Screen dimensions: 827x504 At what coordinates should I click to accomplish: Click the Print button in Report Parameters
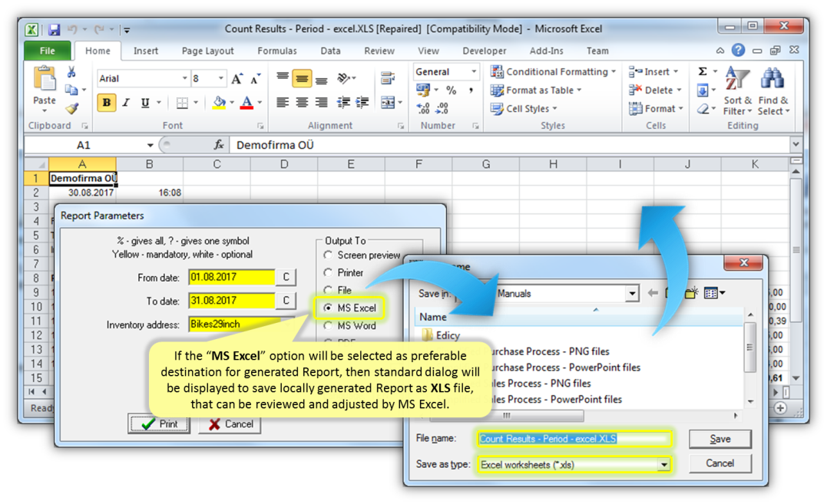point(159,424)
